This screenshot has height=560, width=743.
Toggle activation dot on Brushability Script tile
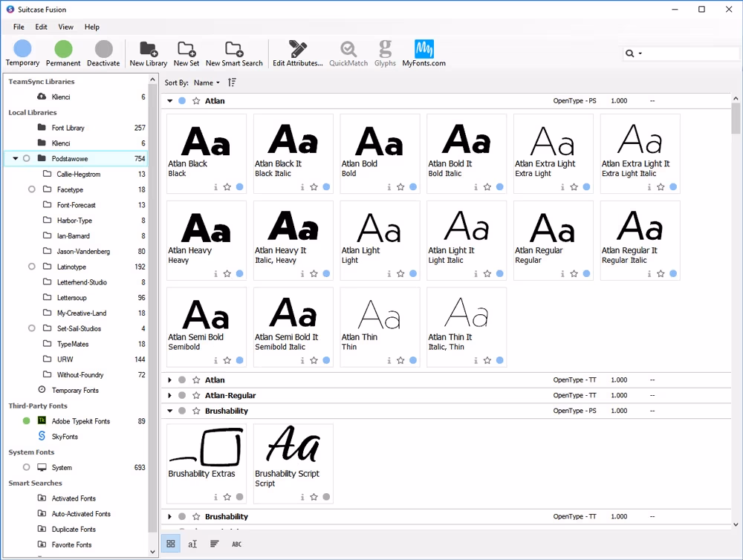tap(326, 497)
